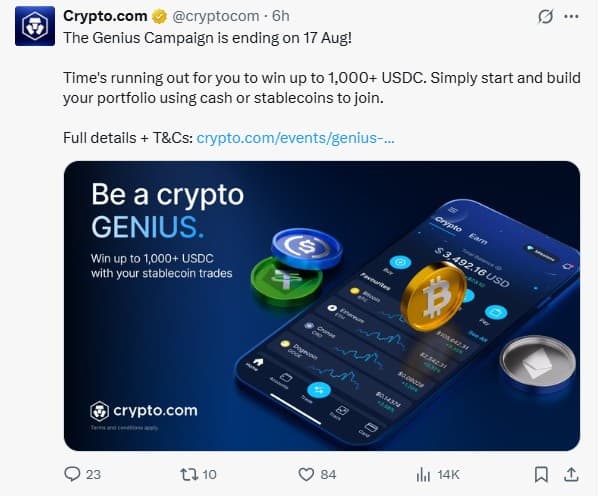605x496 pixels.
Task: Reply to the Crypto.com post
Action: click(x=71, y=474)
